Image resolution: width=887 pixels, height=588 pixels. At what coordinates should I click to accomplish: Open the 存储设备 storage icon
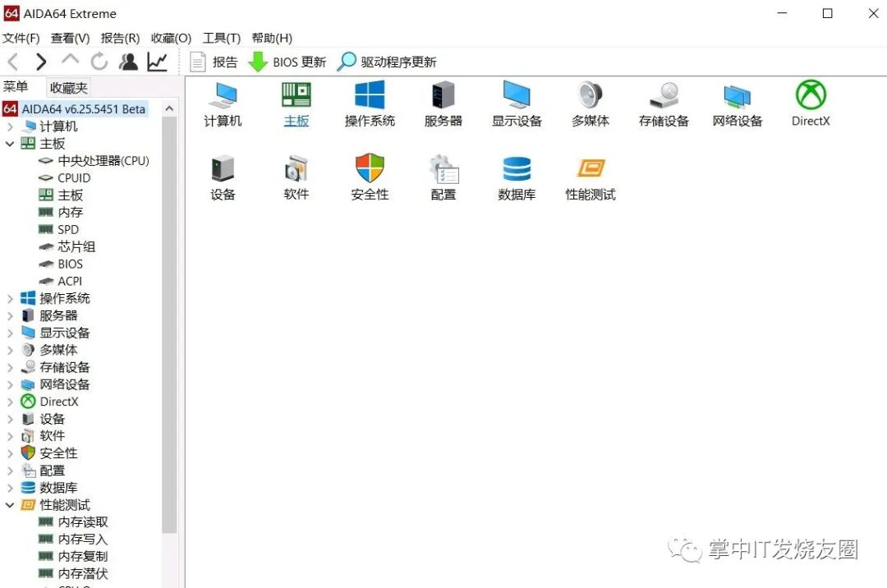tap(663, 103)
